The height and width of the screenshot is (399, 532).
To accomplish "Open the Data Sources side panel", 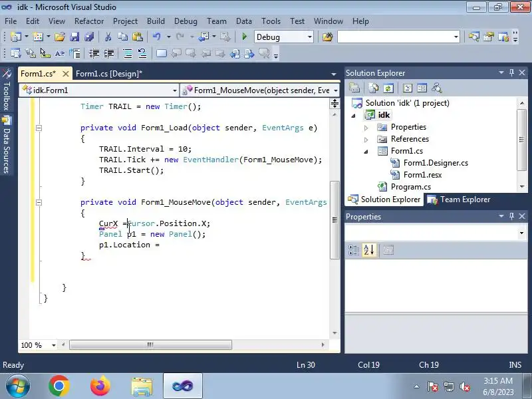I will pyautogui.click(x=7, y=145).
